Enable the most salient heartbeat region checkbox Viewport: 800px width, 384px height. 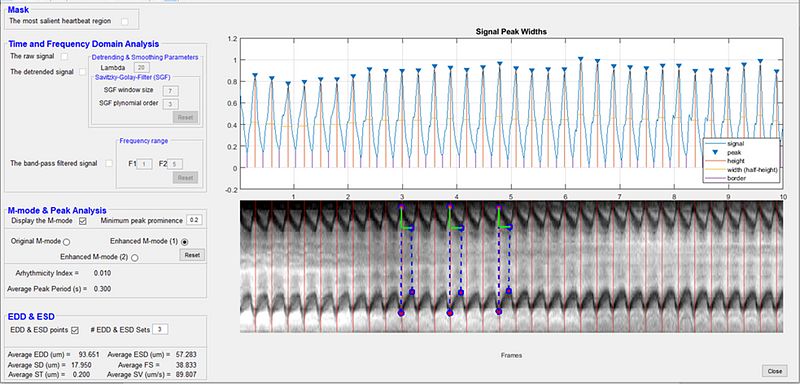124,21
